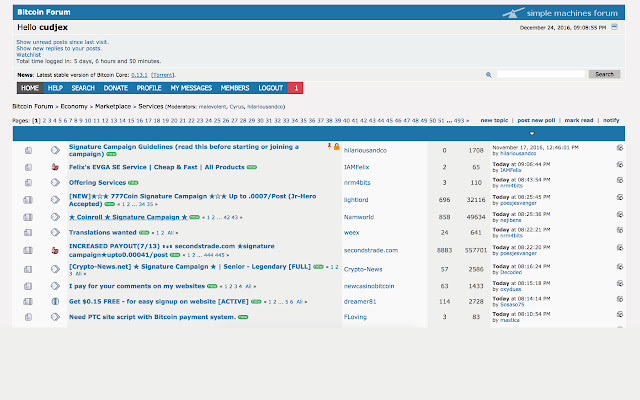Click last-post icon for Get $0.15 FREE row
Screen dimensions: 640x400
tap(620, 299)
